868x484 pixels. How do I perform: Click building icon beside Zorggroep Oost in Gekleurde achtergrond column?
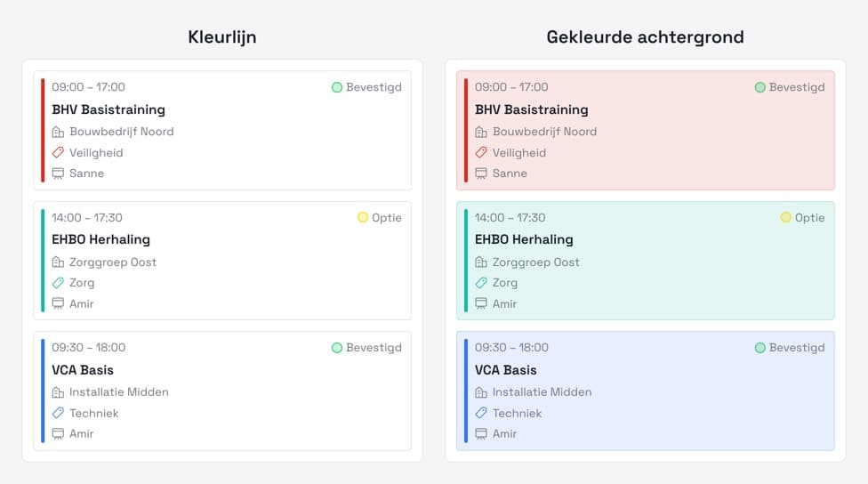(481, 262)
